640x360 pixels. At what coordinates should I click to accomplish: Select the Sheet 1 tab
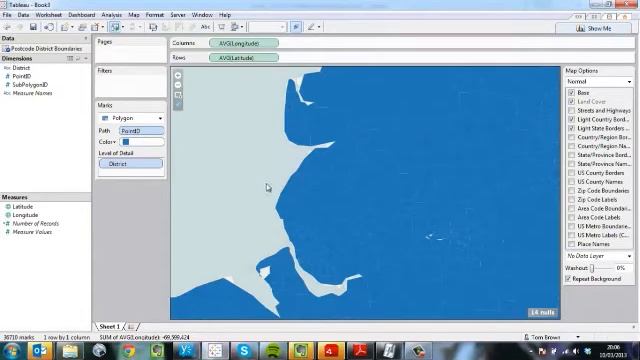[109, 327]
